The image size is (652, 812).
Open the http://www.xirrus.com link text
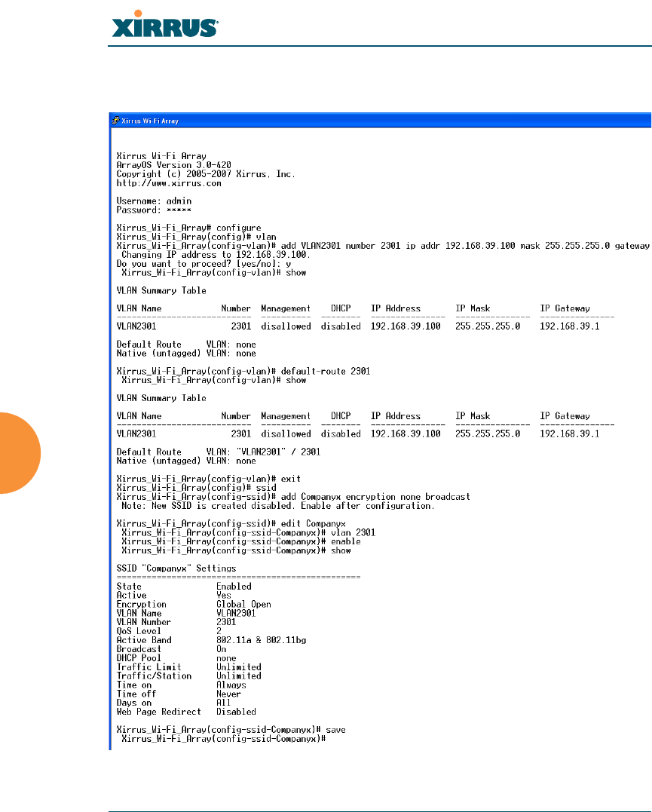pos(169,183)
